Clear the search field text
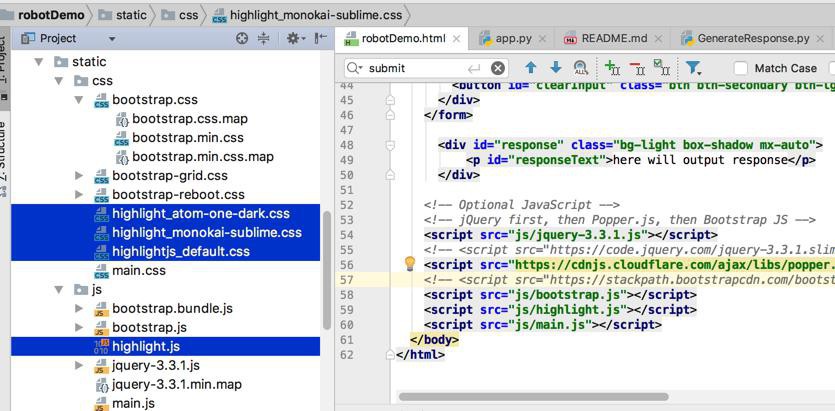Screen dimensions: 835x411 [497, 68]
